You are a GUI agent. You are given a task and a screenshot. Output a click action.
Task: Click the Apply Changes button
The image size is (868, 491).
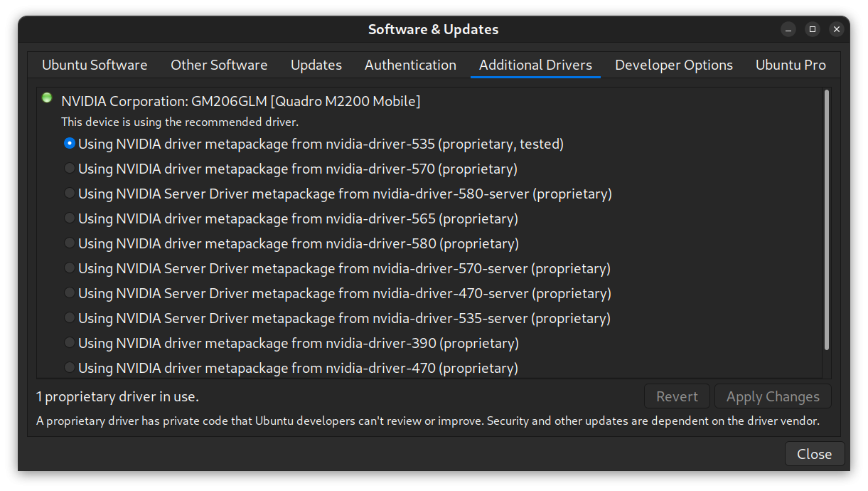click(773, 396)
